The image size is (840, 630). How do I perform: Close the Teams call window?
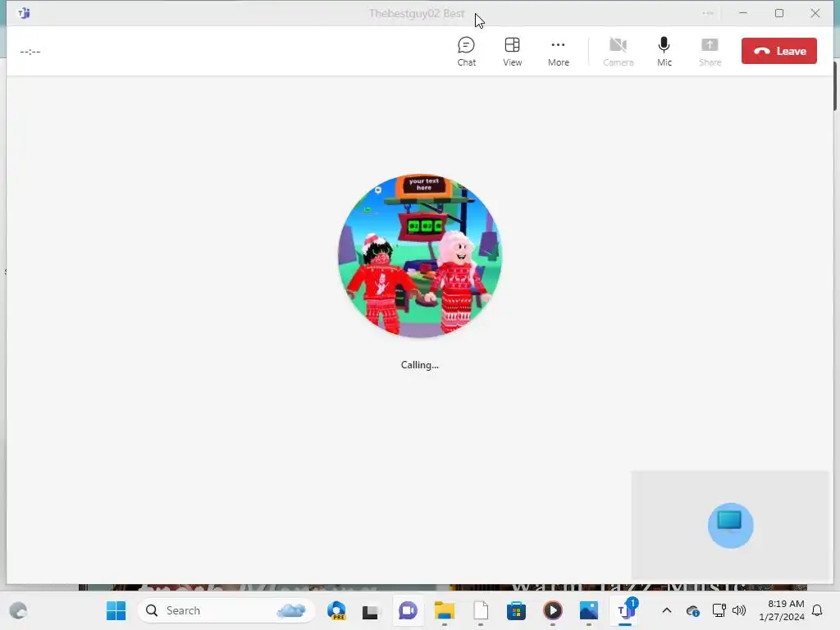point(815,13)
